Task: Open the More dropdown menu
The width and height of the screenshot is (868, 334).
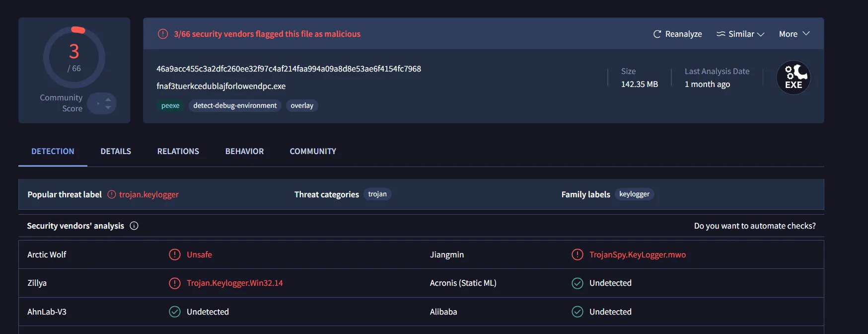Action: coord(794,34)
